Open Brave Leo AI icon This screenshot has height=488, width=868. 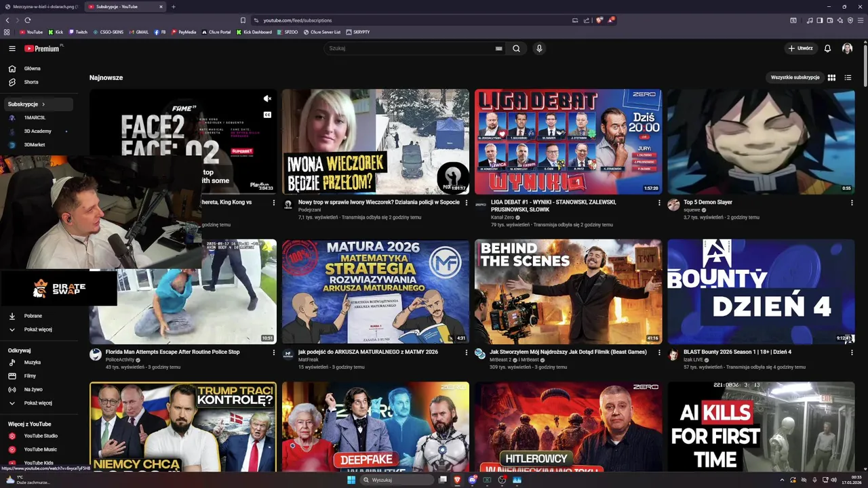(x=840, y=20)
